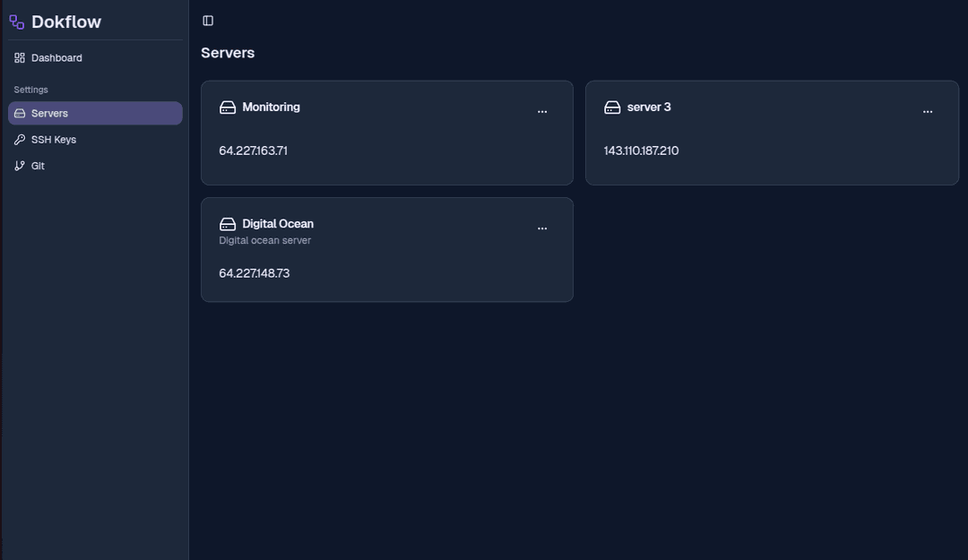Toggle the sidebar panel icon
Screen dimensions: 968x560
pyautogui.click(x=208, y=21)
